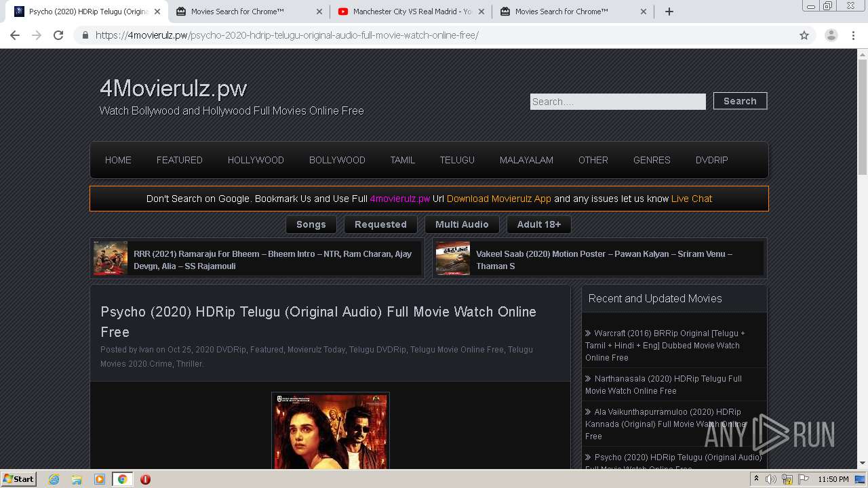Open BOLLYWOOD in navigation menu
Screen dimensions: 868x488
337,160
